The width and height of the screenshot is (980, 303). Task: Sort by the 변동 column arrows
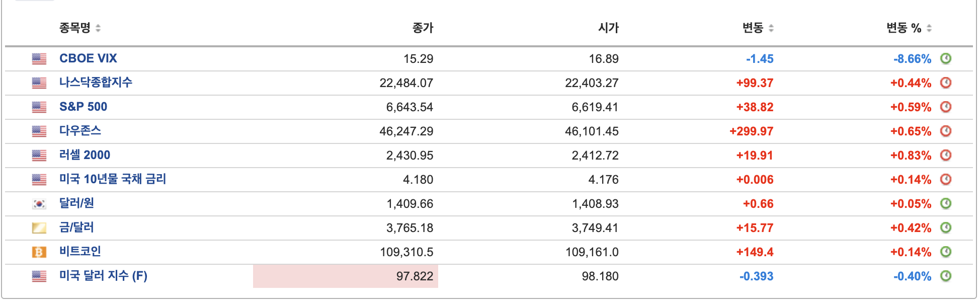770,29
